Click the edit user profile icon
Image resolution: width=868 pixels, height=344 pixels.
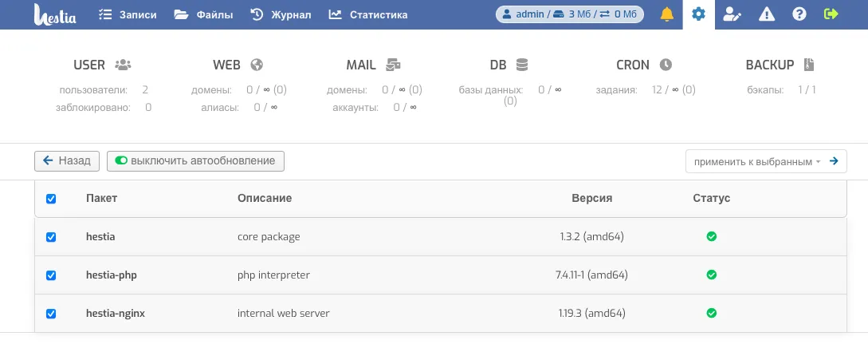[732, 14]
